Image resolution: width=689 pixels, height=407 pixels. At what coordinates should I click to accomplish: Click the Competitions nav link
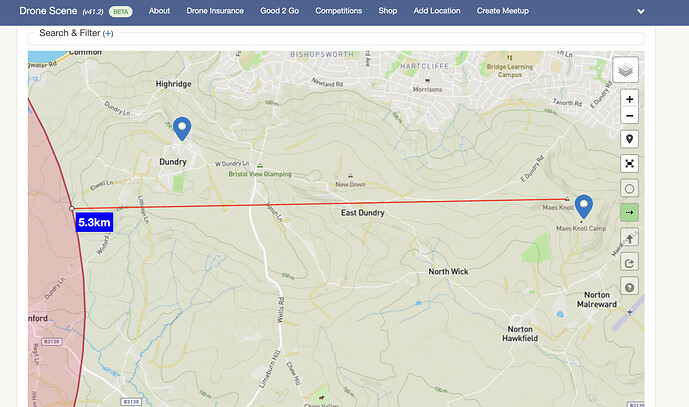point(338,11)
